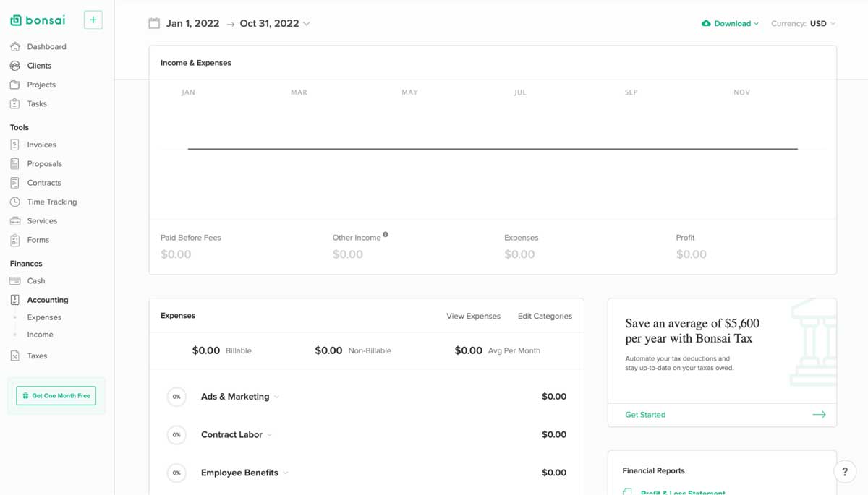This screenshot has width=868, height=495.
Task: Select the Tasks sidebar icon
Action: (x=15, y=103)
